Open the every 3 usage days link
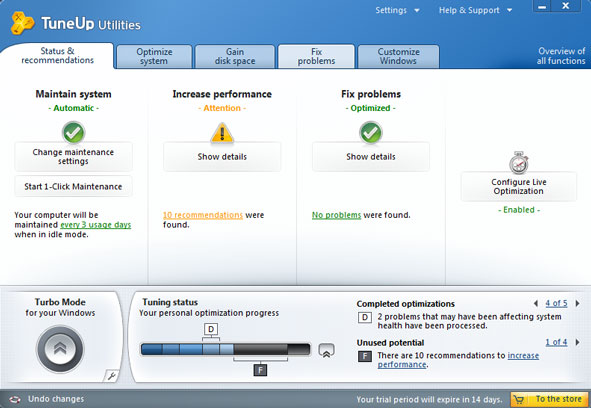This screenshot has height=408, width=591. click(96, 225)
